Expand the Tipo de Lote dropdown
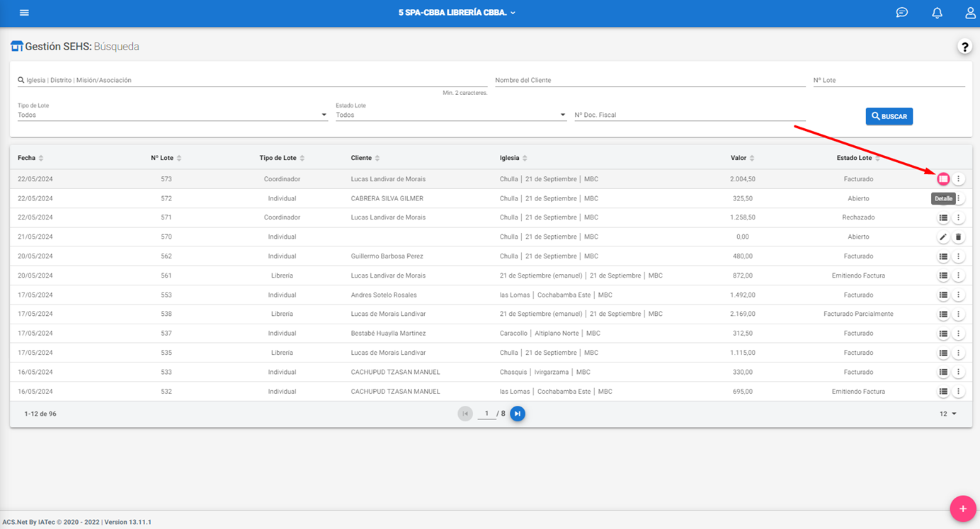The image size is (980, 529). point(172,115)
